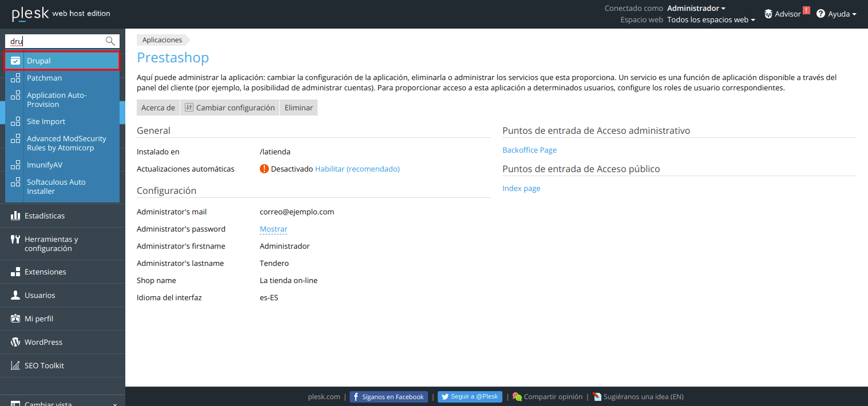The width and height of the screenshot is (868, 406).
Task: Expand the Administrador account dropdown
Action: pos(696,9)
